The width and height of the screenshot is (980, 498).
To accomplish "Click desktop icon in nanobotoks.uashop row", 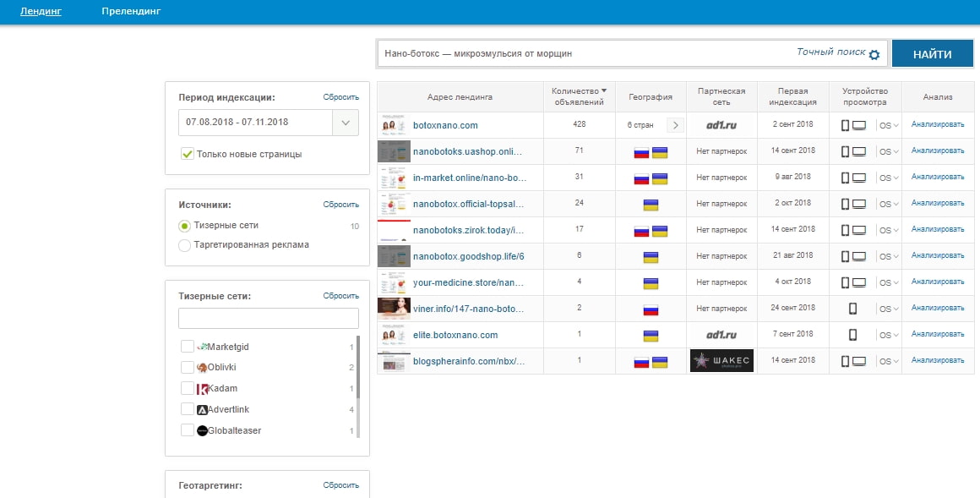I will click(858, 151).
